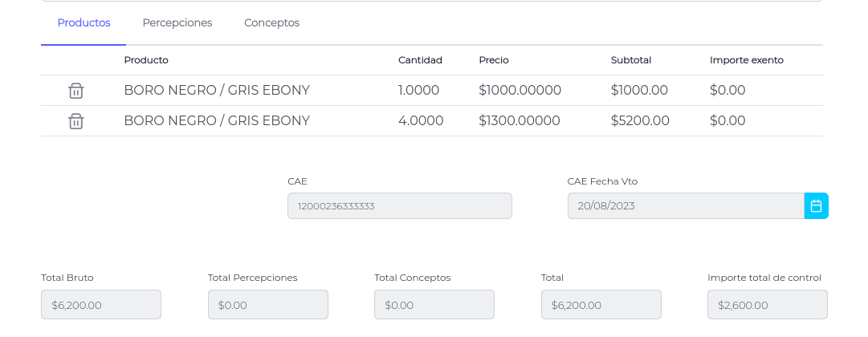Click the Cantidad column header
Image resolution: width=868 pixels, height=337 pixels.
(x=420, y=60)
